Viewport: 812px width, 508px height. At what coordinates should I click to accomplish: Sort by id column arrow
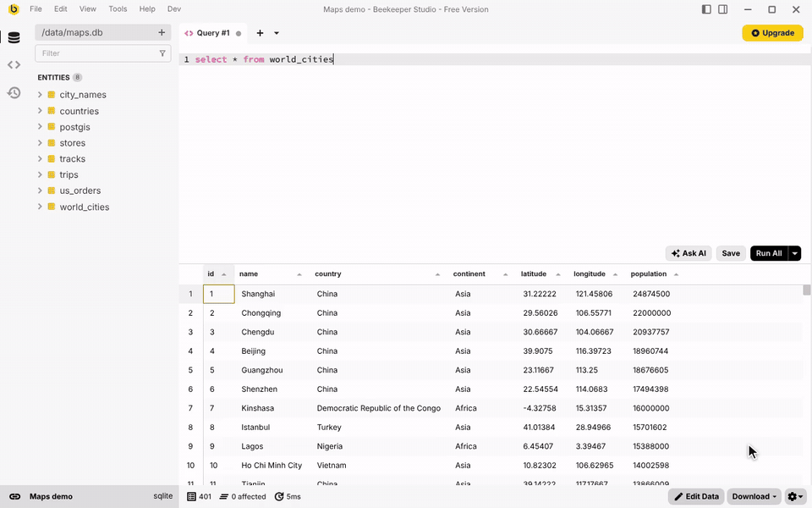(223, 274)
